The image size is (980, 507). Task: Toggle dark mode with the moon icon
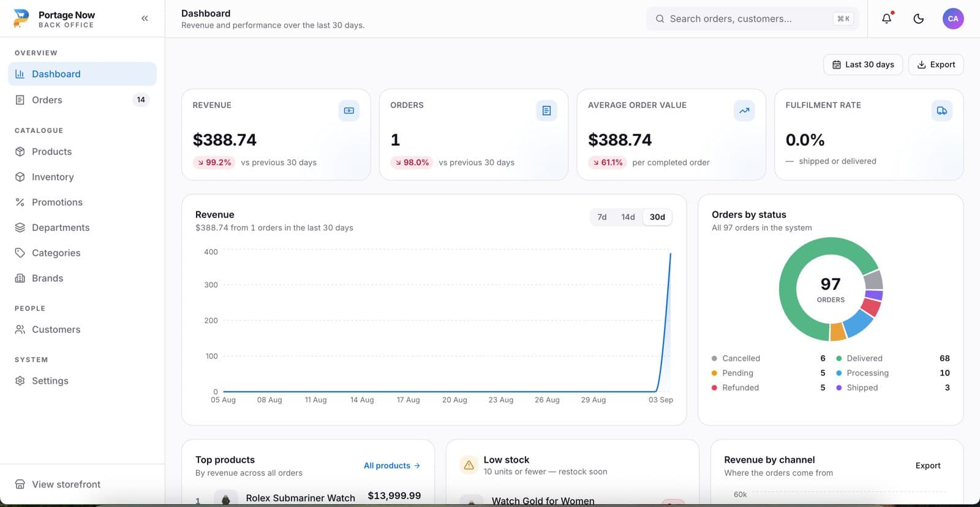point(919,18)
